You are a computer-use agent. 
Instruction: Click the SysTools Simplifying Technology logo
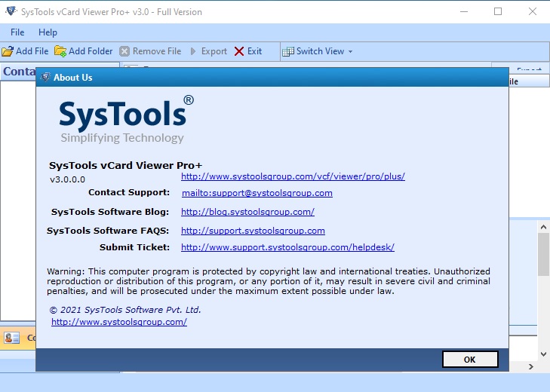(126, 119)
